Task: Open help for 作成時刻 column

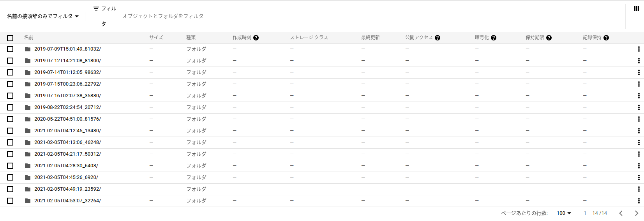Action: coord(256,38)
